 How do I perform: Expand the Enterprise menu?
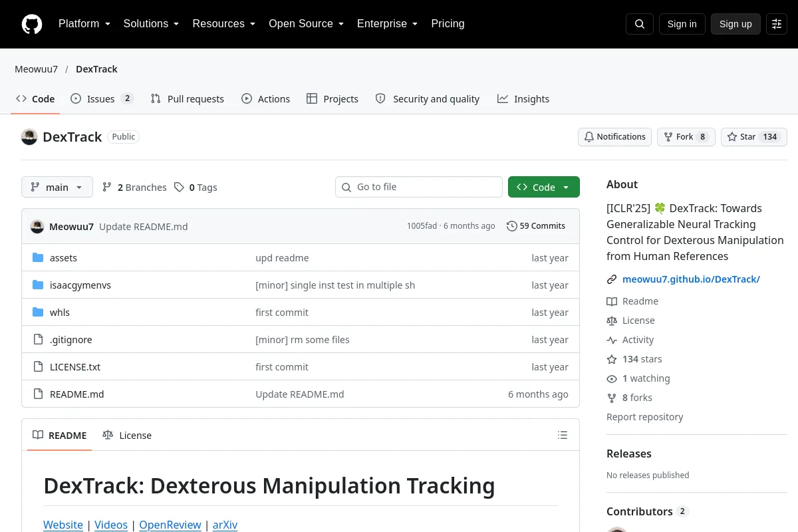387,24
